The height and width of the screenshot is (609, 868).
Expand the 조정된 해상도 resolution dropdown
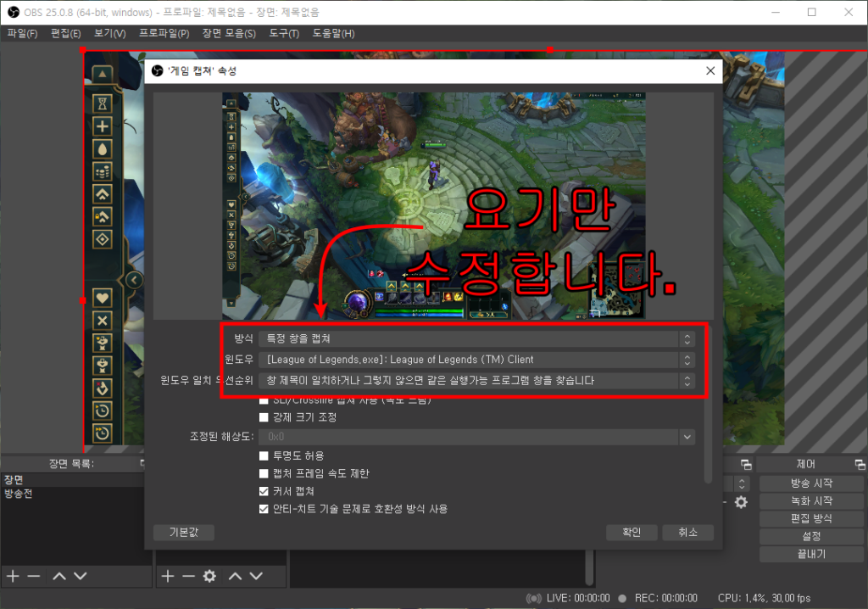click(687, 437)
